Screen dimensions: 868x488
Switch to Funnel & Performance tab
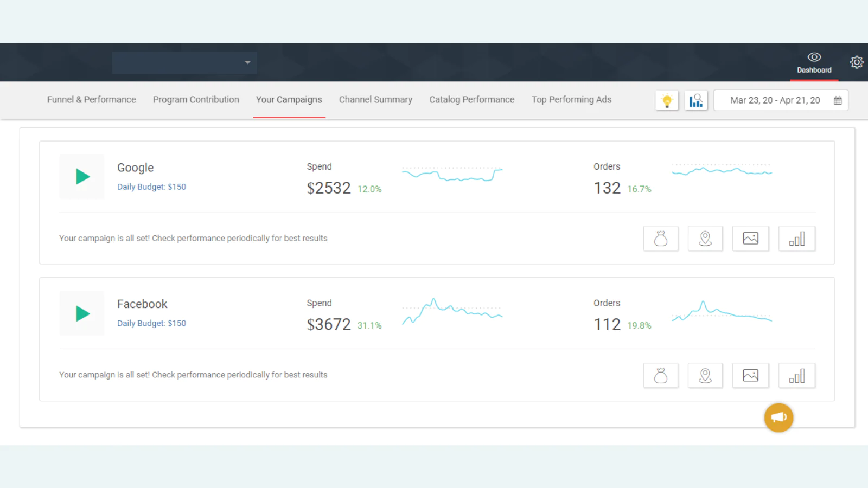click(91, 100)
